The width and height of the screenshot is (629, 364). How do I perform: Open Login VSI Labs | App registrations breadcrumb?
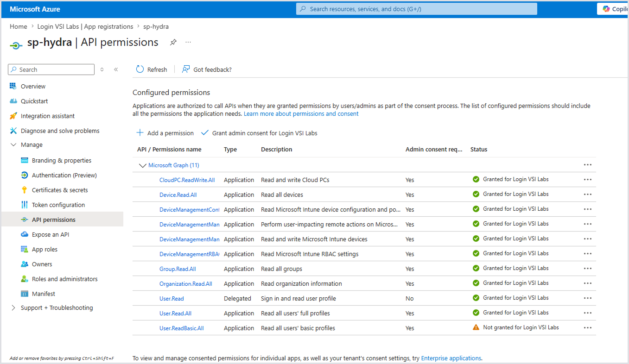tap(85, 26)
